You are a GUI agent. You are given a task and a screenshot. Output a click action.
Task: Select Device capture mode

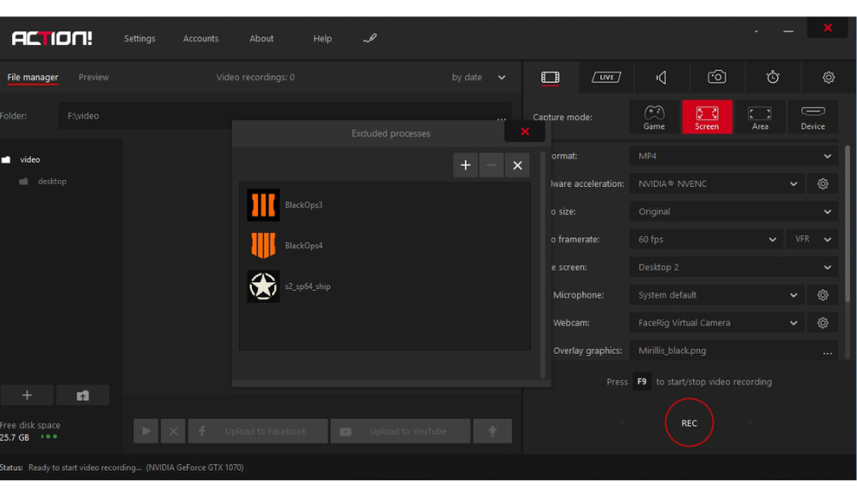pyautogui.click(x=813, y=118)
